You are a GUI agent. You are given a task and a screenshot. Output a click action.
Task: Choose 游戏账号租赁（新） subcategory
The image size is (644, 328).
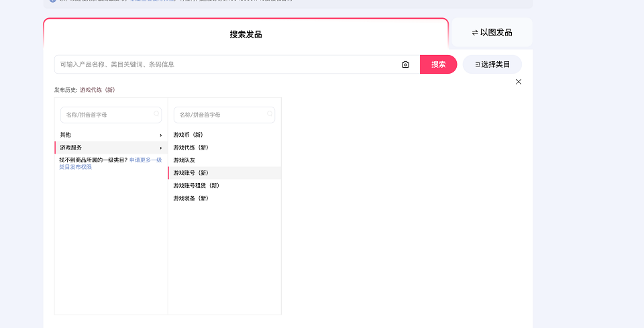pos(196,185)
